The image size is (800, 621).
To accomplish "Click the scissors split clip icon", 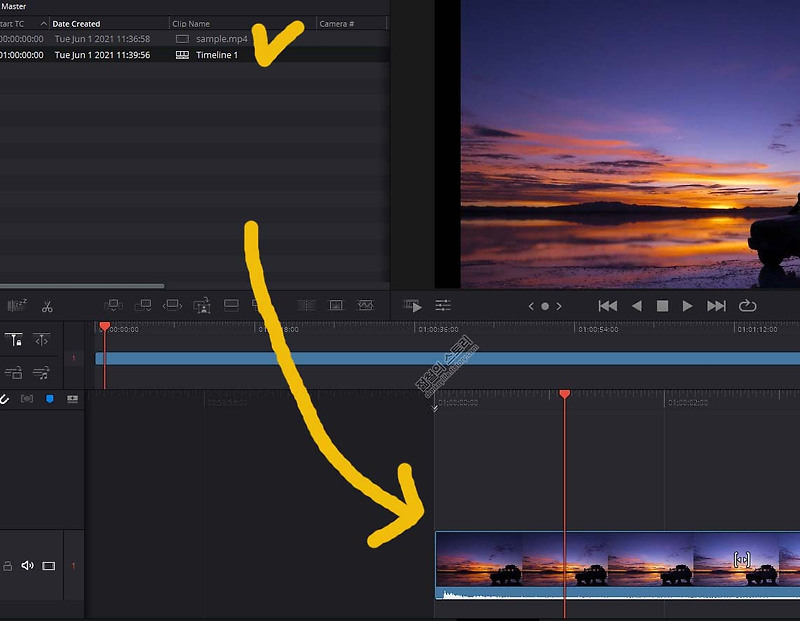I will click(x=47, y=306).
